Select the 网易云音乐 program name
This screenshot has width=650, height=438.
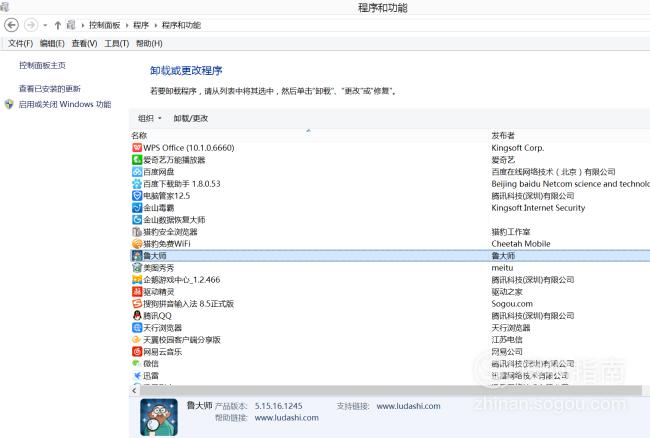click(162, 352)
